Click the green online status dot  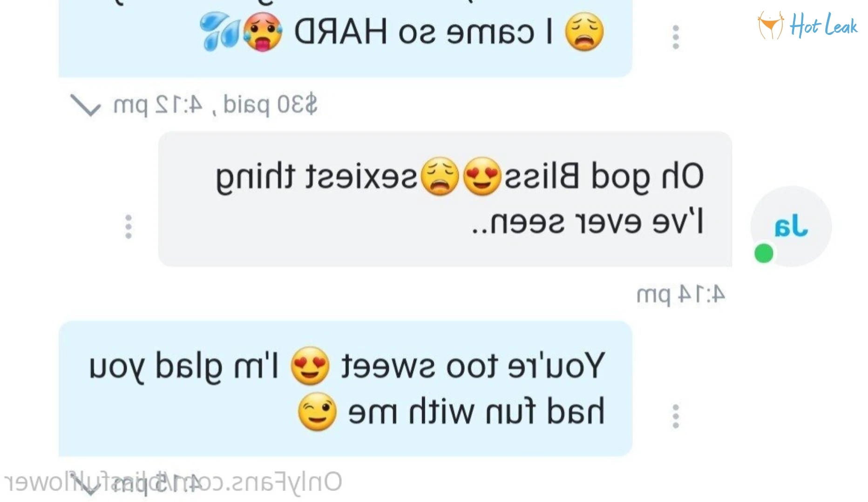[x=764, y=254]
